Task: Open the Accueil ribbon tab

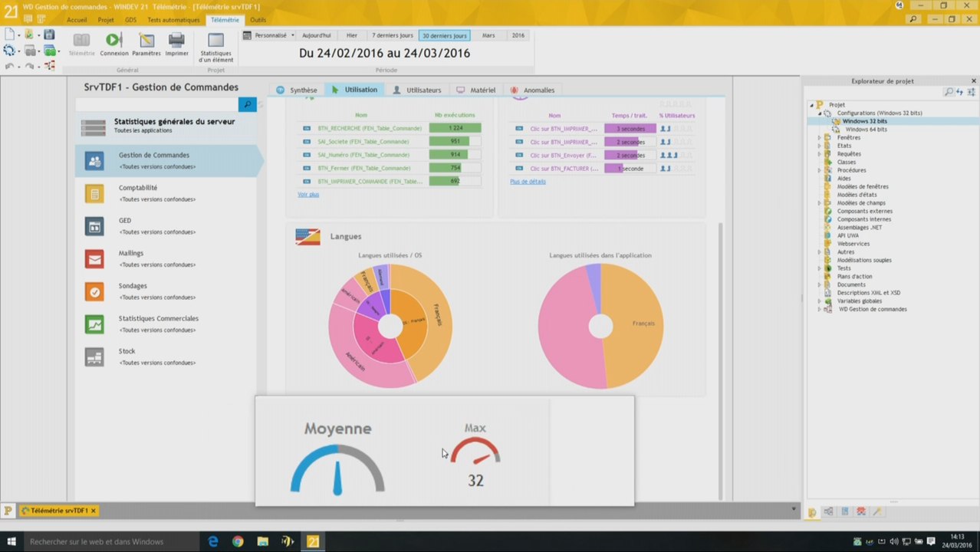Action: click(77, 20)
